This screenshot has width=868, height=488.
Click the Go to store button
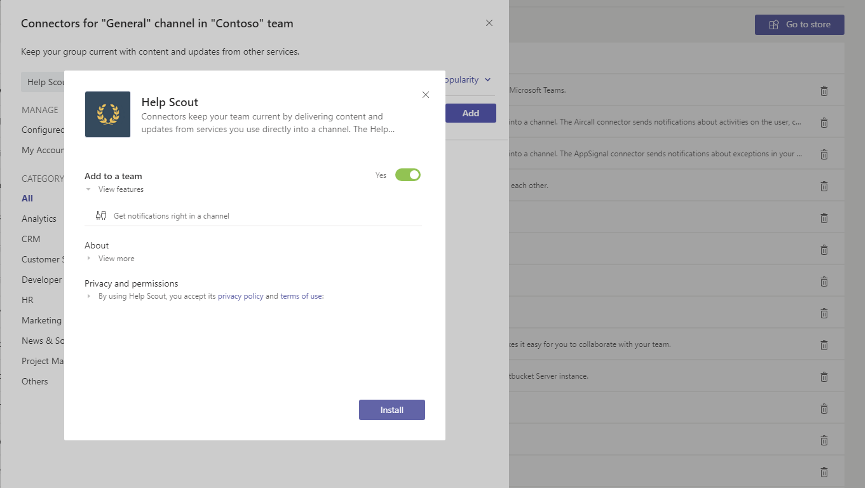799,25
